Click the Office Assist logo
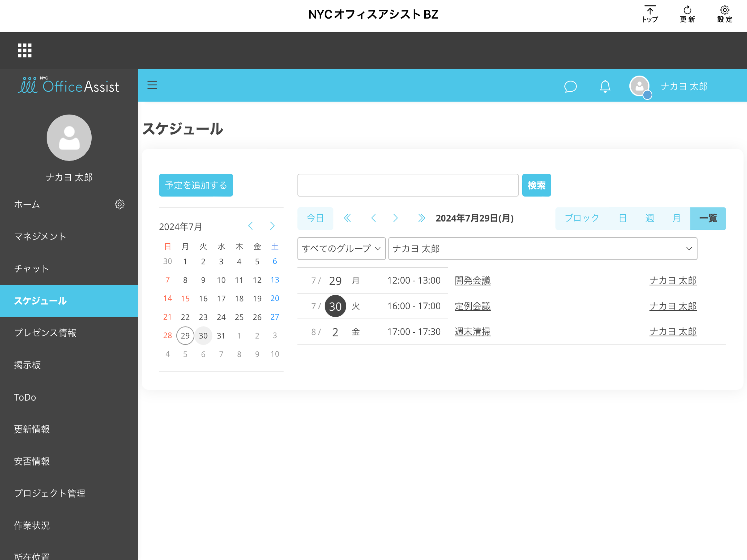This screenshot has width=747, height=560. click(69, 86)
